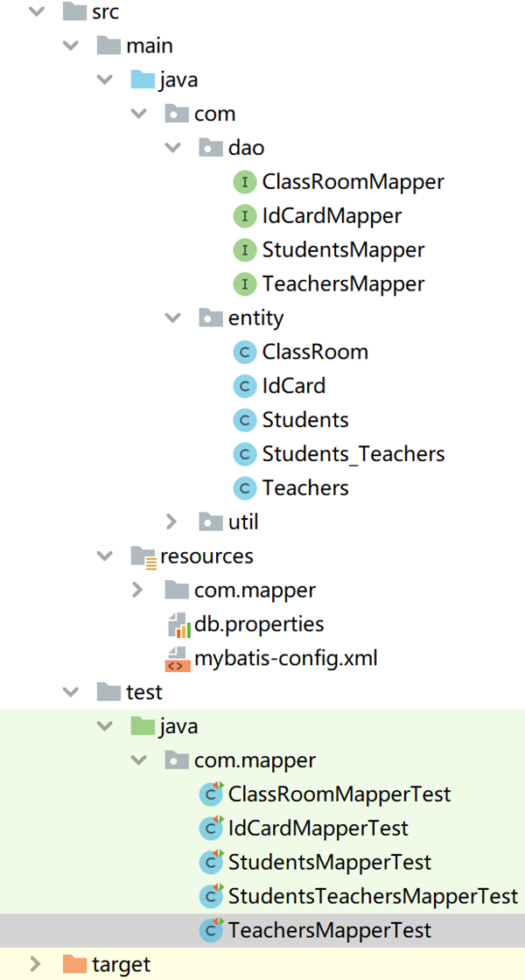Click the IdCard class icon
Screen dimensions: 525x980
[245, 386]
